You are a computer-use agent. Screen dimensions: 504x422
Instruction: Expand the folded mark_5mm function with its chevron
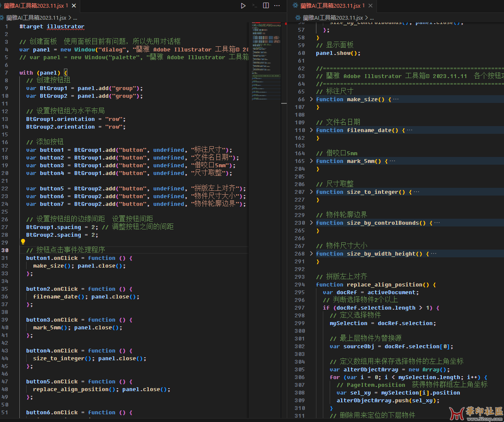(311, 161)
